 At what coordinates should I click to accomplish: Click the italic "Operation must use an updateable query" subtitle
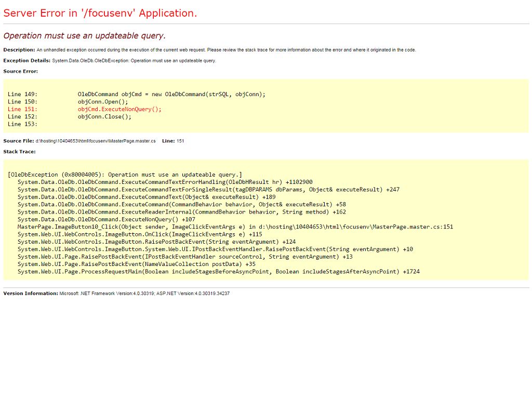coord(84,36)
